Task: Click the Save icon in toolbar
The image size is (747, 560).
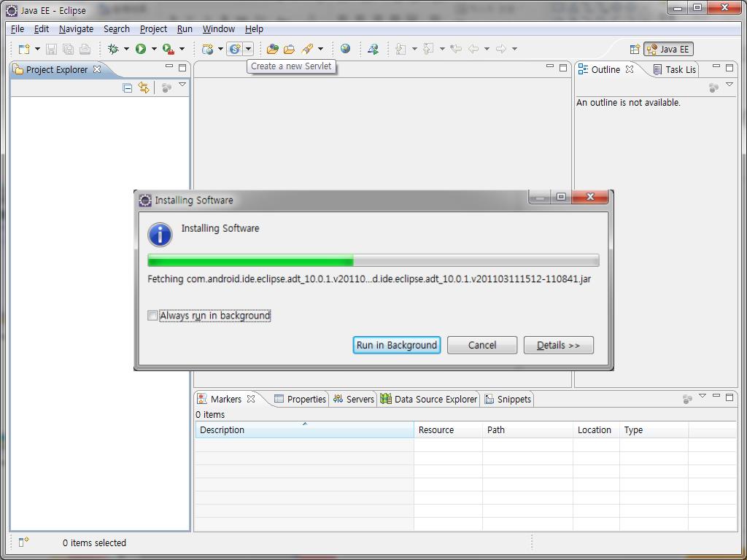Action: pos(52,49)
